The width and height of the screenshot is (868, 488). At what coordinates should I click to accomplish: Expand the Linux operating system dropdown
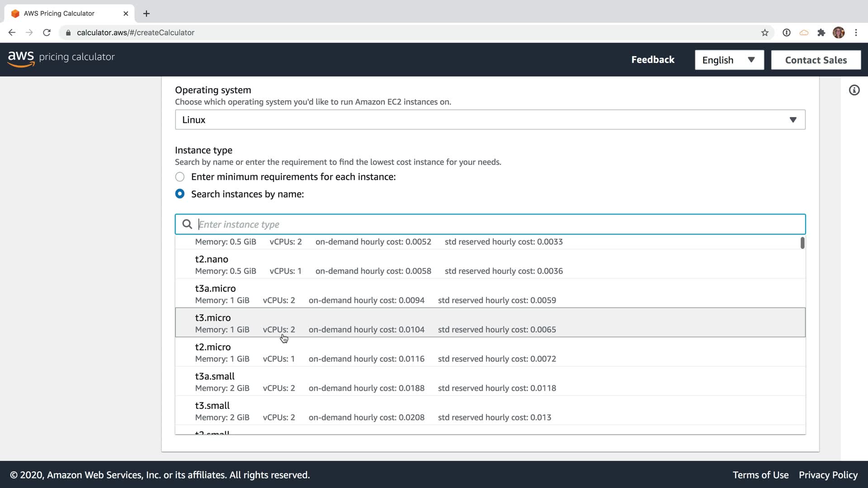(x=490, y=120)
